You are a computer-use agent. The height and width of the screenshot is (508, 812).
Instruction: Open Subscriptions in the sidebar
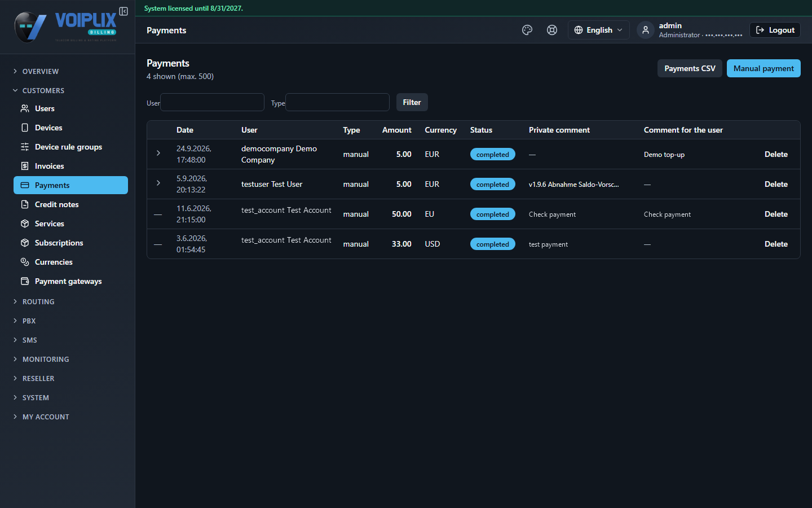70,243
